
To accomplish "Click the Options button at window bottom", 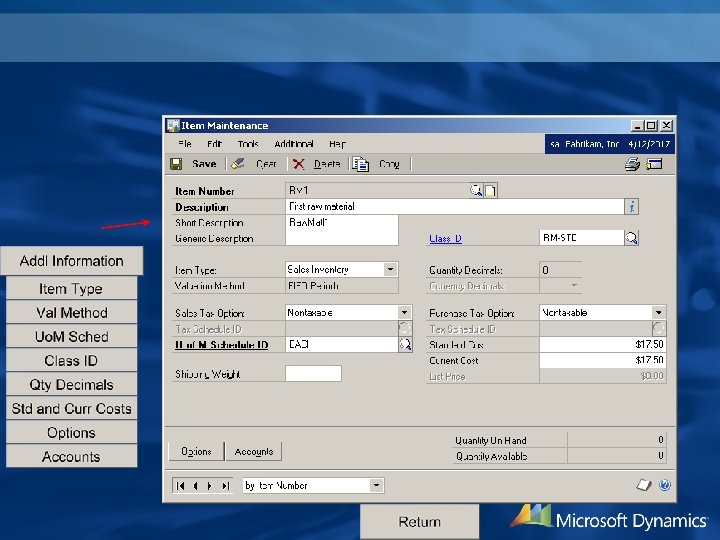I will (x=196, y=451).
